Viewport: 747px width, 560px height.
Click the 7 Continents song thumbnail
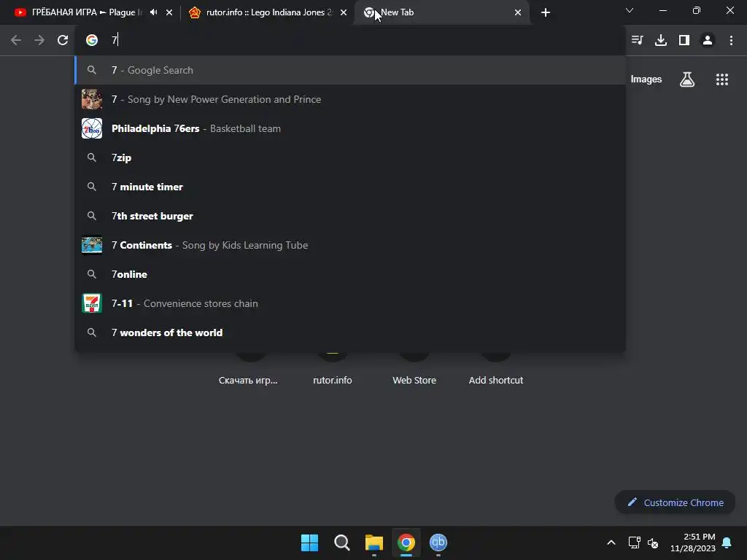pos(92,245)
